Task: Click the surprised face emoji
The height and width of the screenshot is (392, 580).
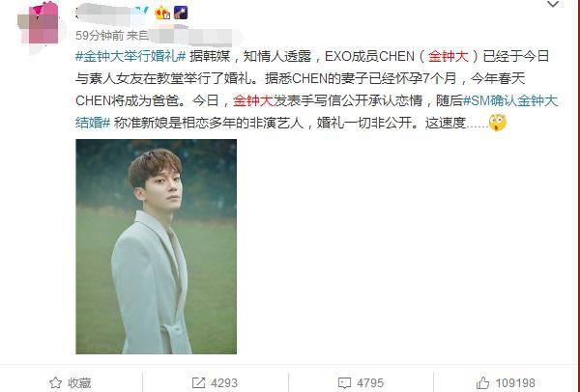Action: (x=497, y=123)
